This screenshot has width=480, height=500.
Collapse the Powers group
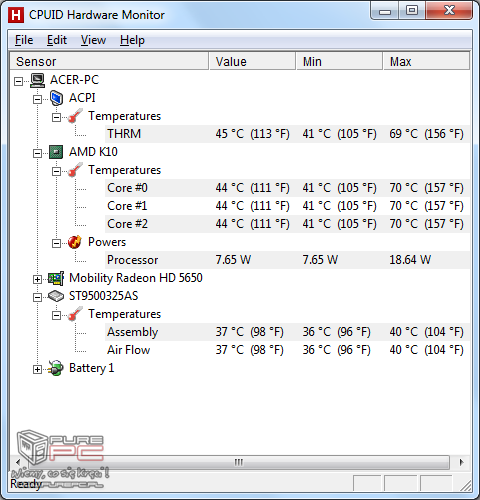coord(56,243)
